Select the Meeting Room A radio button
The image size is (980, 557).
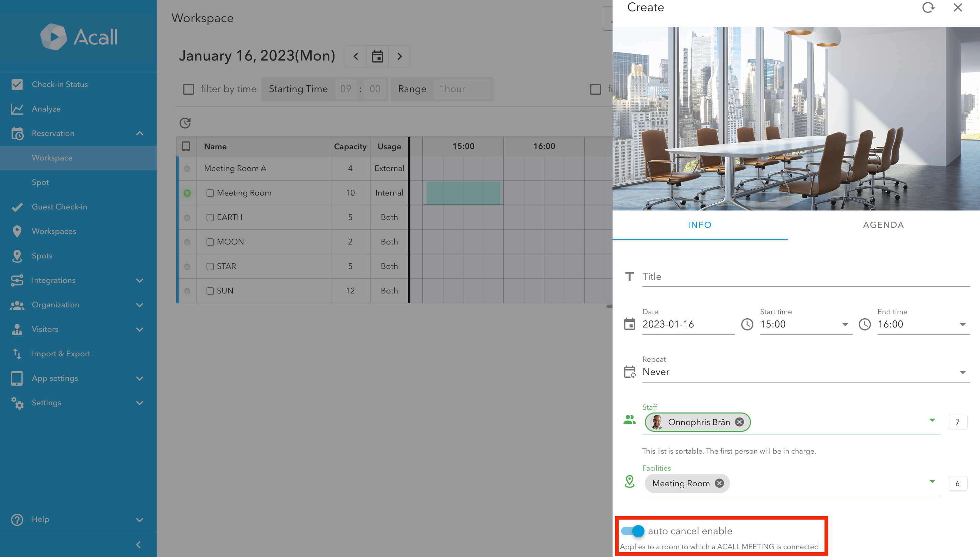(187, 168)
